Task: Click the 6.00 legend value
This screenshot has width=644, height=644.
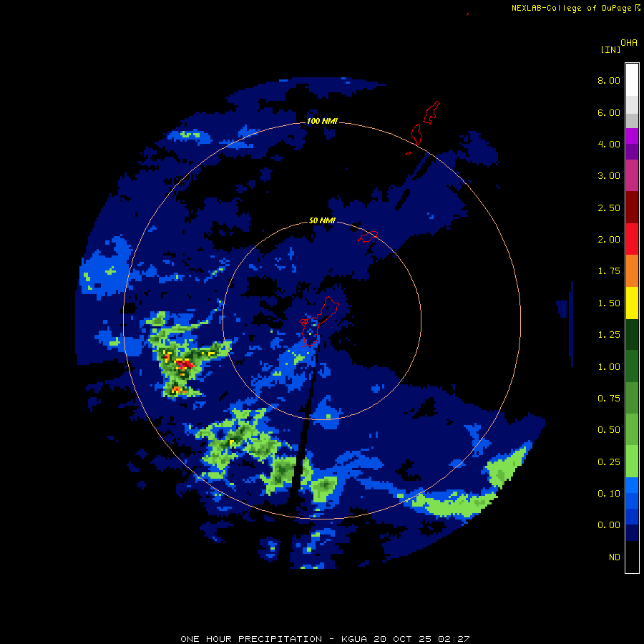Action: tap(609, 112)
